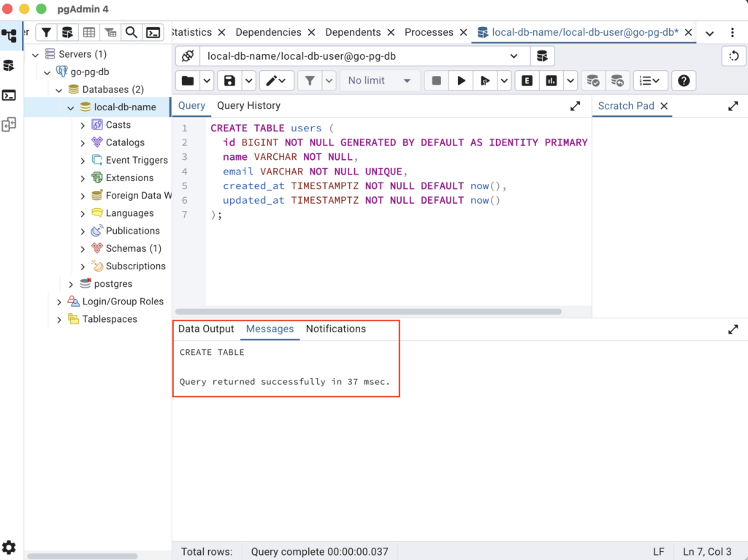This screenshot has width=748, height=560.
Task: Open the Preferences gear in the sidebar
Action: (x=9, y=547)
